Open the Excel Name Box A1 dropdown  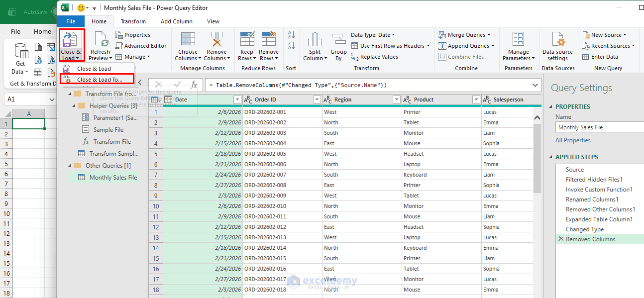pyautogui.click(x=52, y=99)
